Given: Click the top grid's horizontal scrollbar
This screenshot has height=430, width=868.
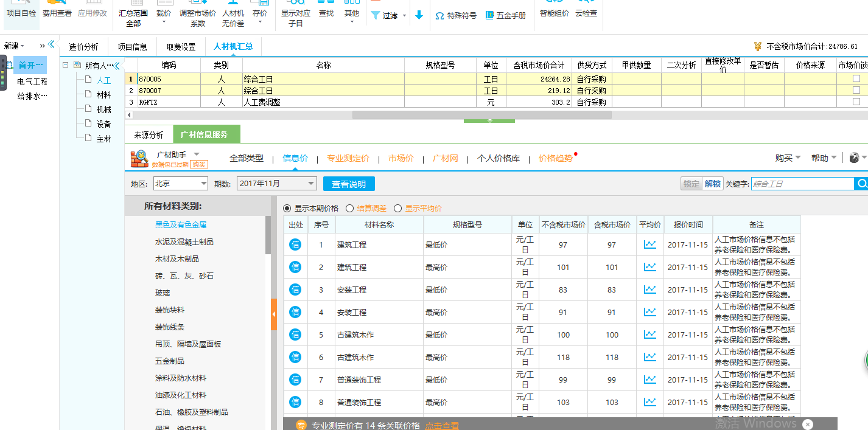Looking at the screenshot, I should [x=481, y=115].
